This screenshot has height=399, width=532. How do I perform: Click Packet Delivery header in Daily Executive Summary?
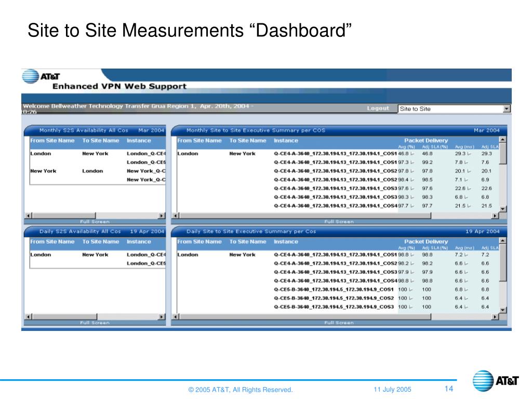(426, 242)
